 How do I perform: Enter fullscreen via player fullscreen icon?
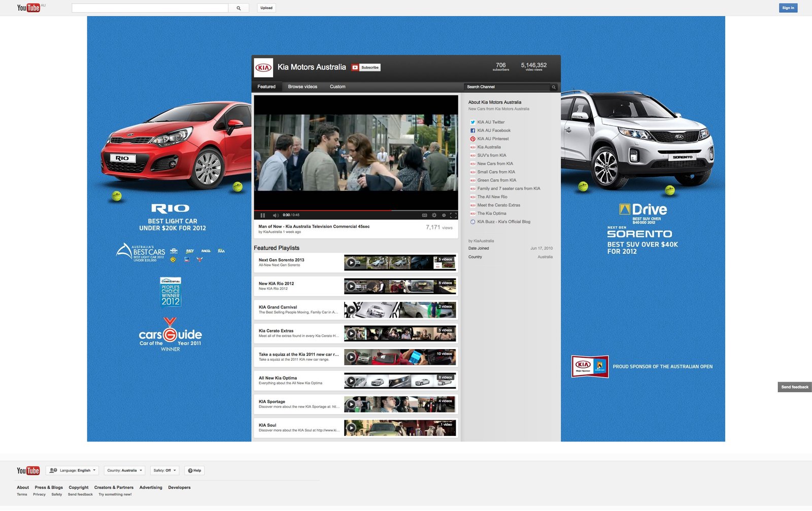(x=453, y=215)
